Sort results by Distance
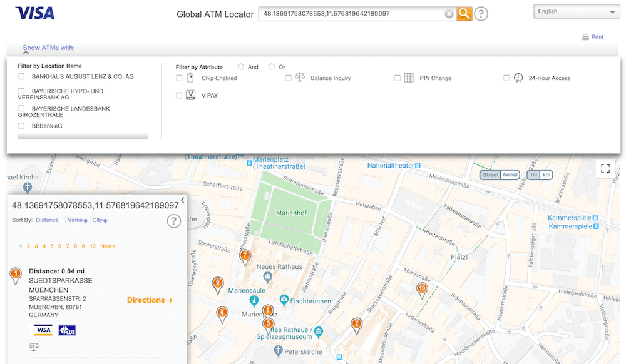The width and height of the screenshot is (626, 364). pyautogui.click(x=47, y=220)
